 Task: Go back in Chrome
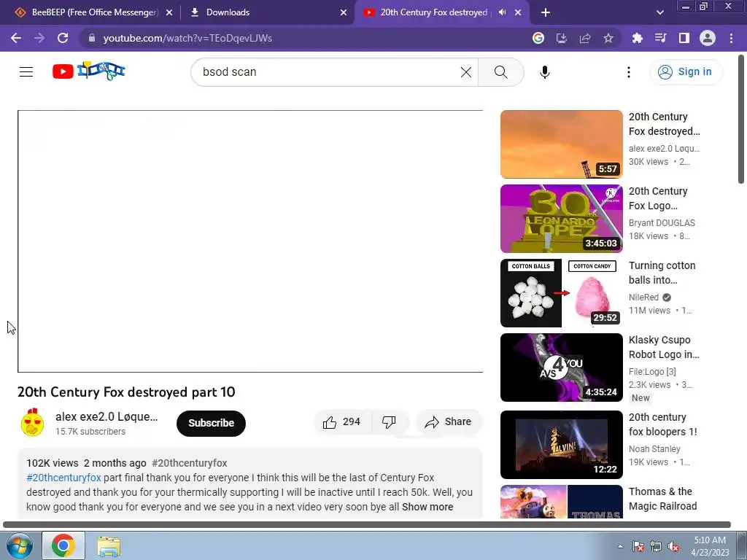[16, 38]
